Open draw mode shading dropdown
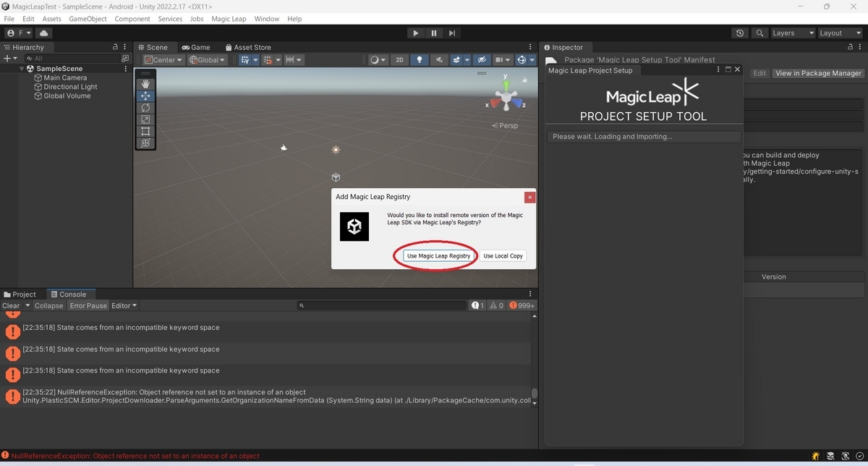Screen dimensions: 868x466 tap(378, 60)
